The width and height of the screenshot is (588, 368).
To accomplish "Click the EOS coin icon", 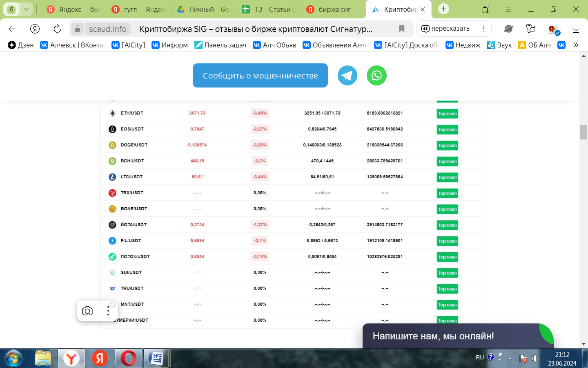I will coord(112,129).
